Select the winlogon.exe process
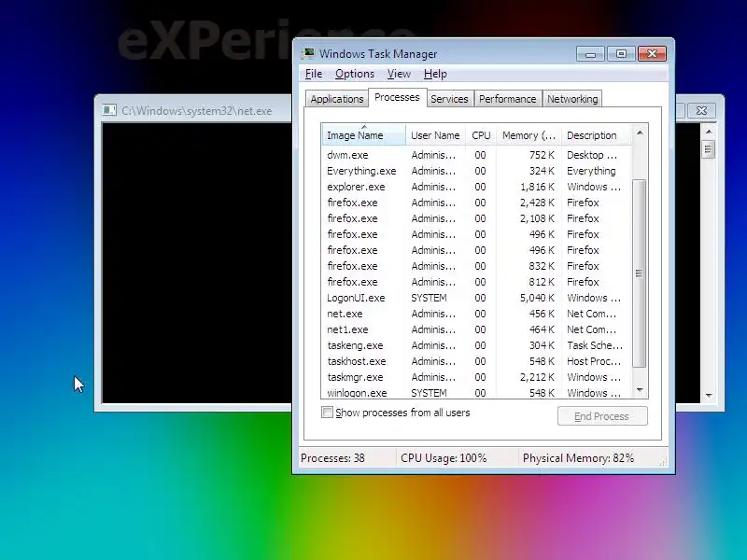The image size is (747, 560). tap(476, 393)
